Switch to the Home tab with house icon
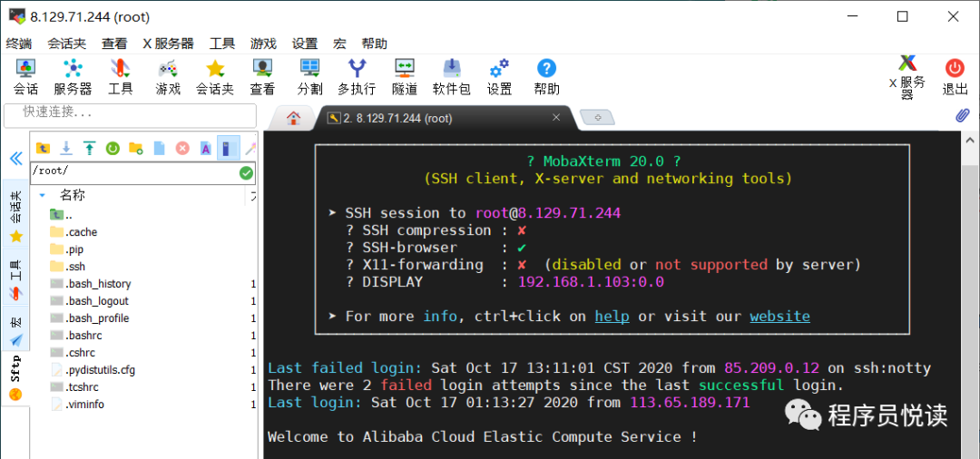 (293, 118)
